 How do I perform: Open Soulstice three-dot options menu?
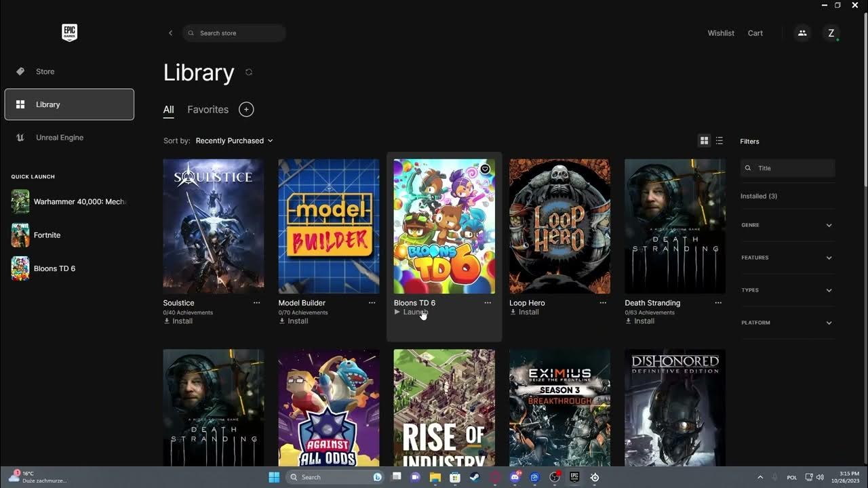coord(256,303)
